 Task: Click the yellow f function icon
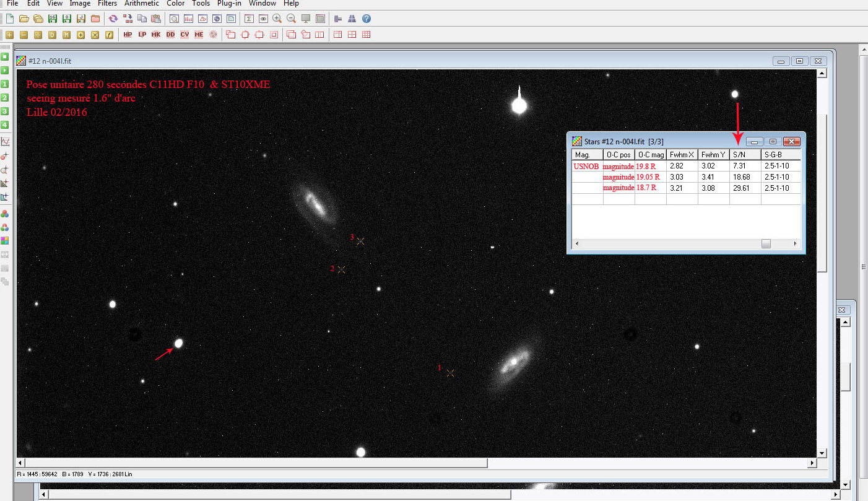[x=109, y=35]
